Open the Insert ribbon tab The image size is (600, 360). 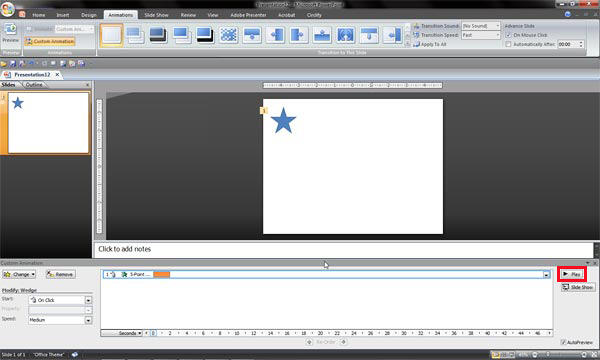[63, 15]
